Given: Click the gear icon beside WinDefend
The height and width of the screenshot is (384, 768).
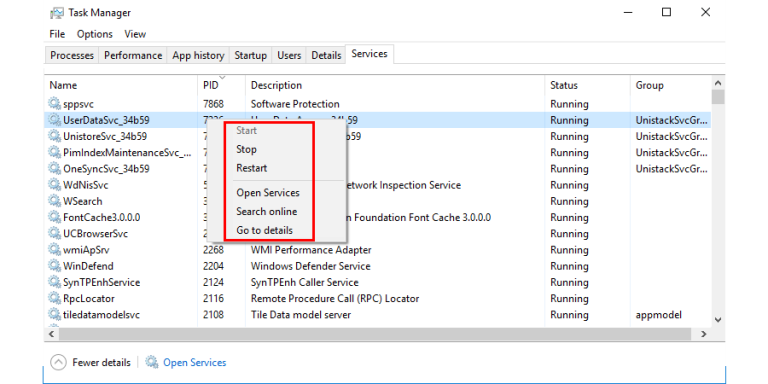Looking at the screenshot, I should point(54,266).
